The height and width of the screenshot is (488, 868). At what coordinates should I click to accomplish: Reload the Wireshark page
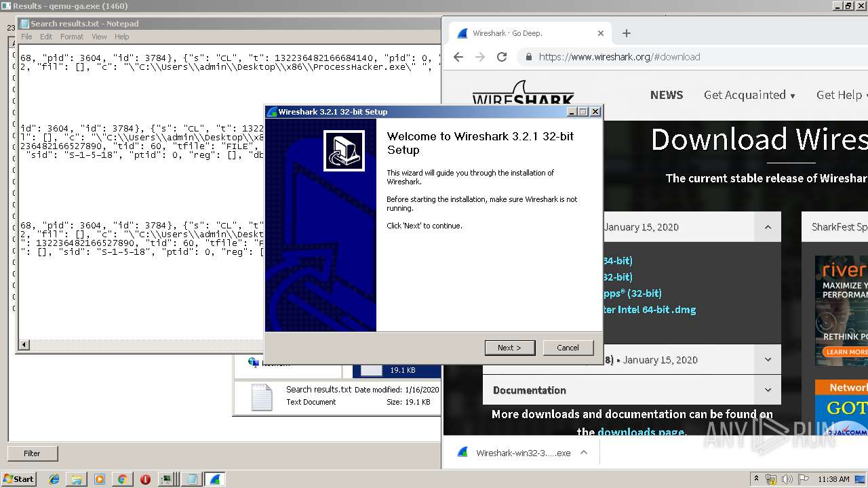click(x=502, y=57)
